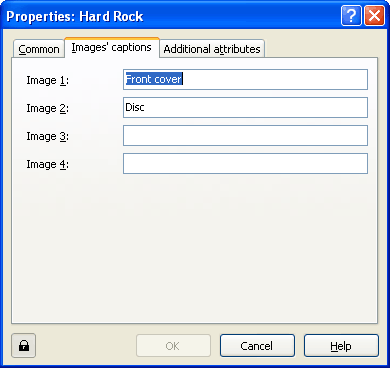The image size is (390, 368).
Task: Click the Image 3 label
Action: tap(47, 136)
